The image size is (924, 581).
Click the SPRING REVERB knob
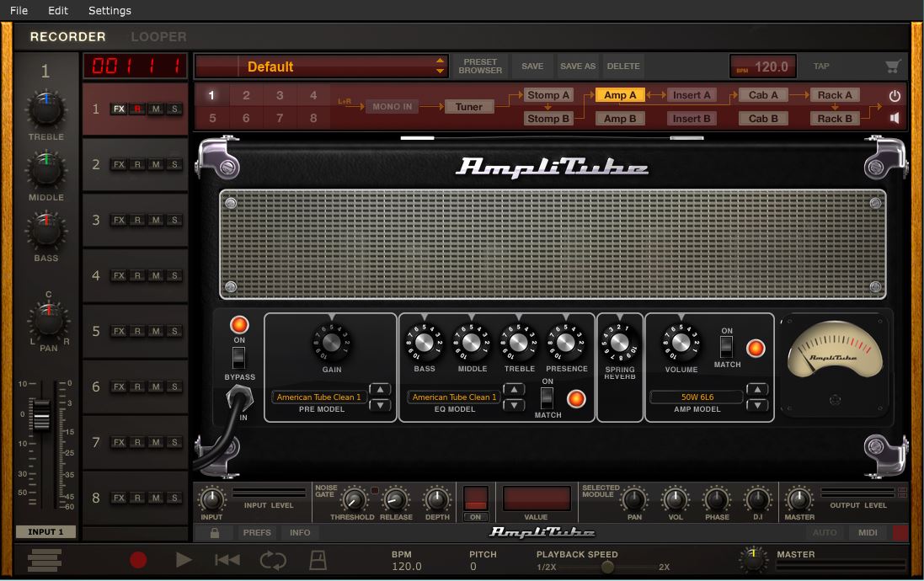(x=619, y=342)
